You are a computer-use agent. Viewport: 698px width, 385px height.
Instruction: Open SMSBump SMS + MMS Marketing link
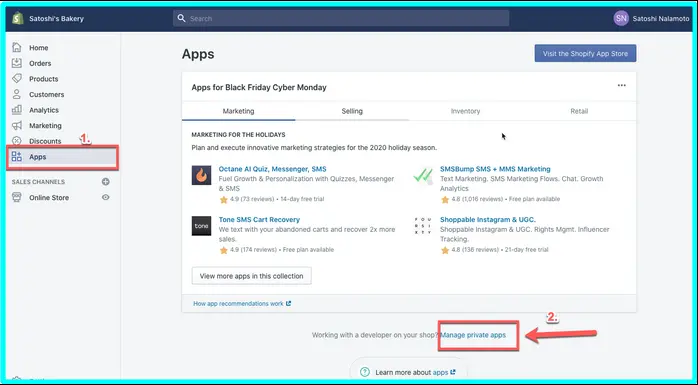(x=495, y=169)
